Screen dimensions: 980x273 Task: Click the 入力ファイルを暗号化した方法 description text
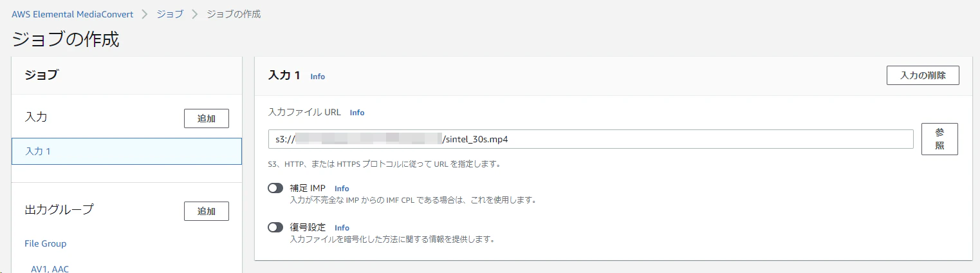pyautogui.click(x=392, y=240)
